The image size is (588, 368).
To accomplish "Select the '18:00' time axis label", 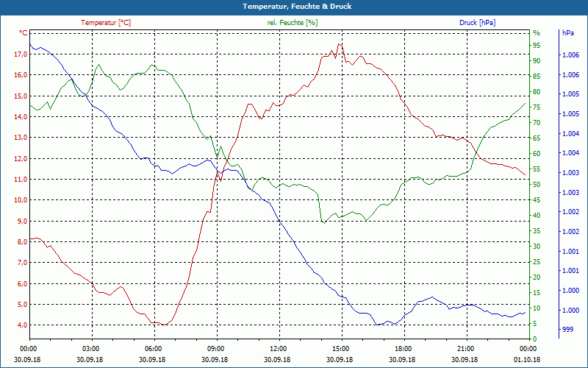I will click(404, 348).
